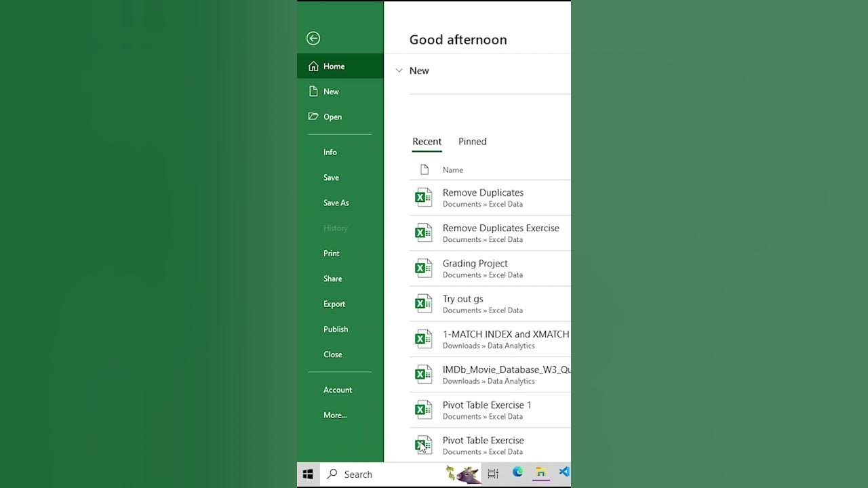Open the Export page
Image resolution: width=868 pixels, height=488 pixels.
point(334,304)
